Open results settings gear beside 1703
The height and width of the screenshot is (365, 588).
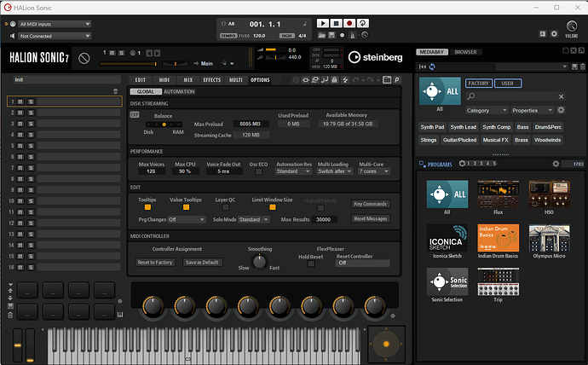pos(556,164)
